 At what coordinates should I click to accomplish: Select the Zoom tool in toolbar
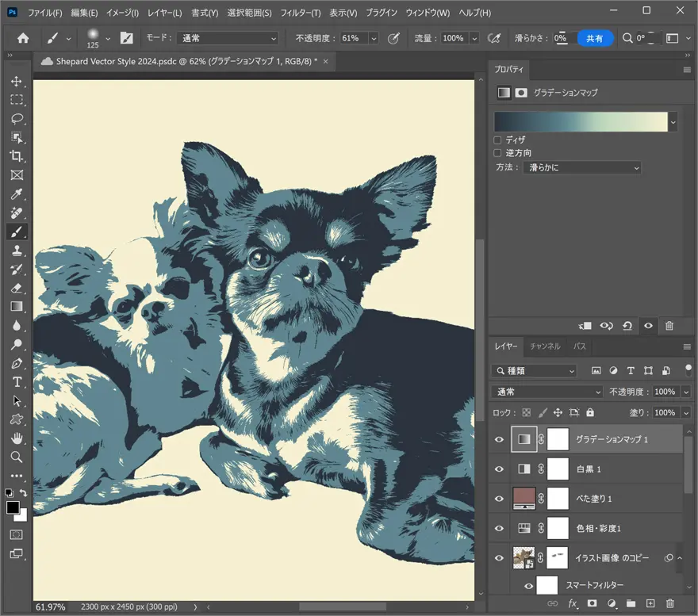pos(17,457)
